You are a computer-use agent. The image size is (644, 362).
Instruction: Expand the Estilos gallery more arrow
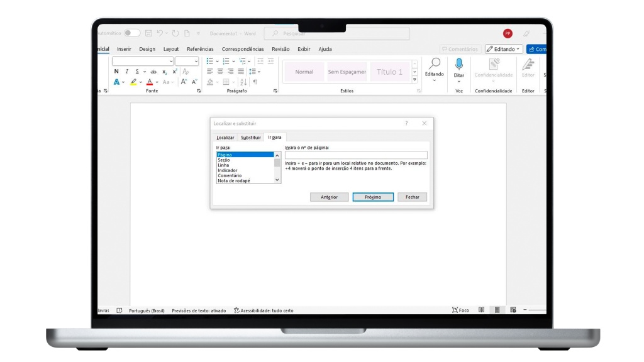(x=414, y=80)
